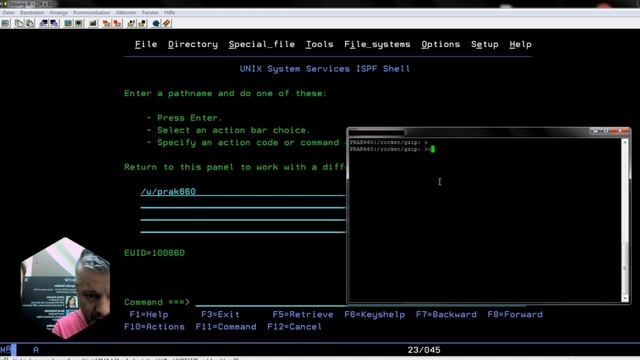Click the Copy toolbar icon
This screenshot has height=360, width=640.
point(19,23)
